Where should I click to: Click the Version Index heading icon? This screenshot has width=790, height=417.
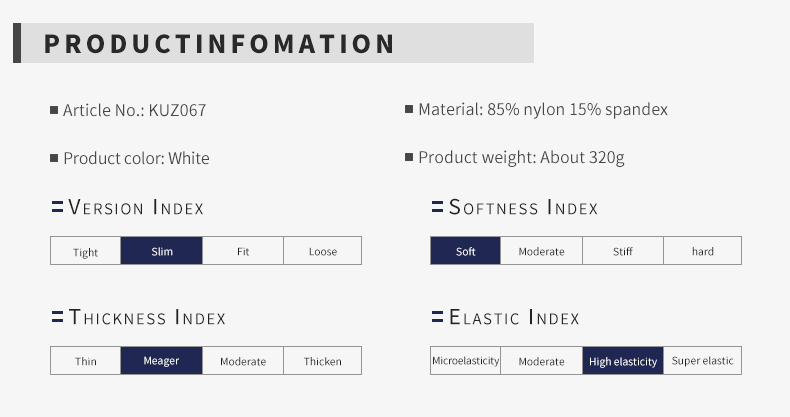(x=57, y=206)
